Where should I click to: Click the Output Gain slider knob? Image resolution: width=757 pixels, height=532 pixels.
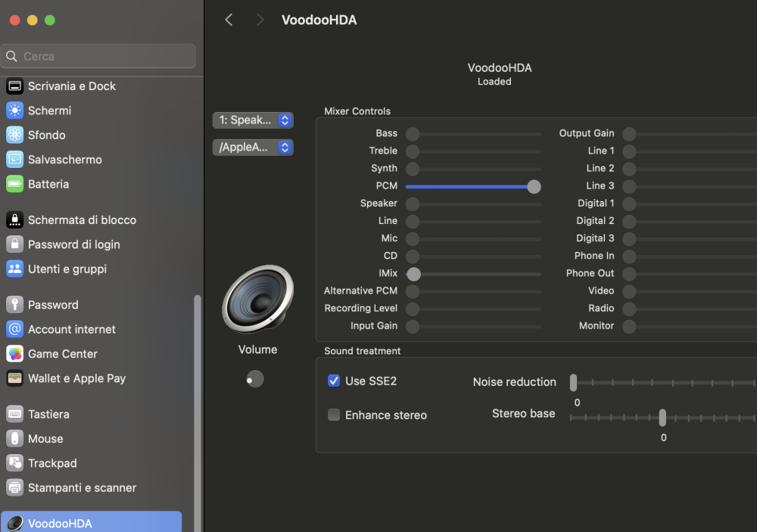click(629, 134)
